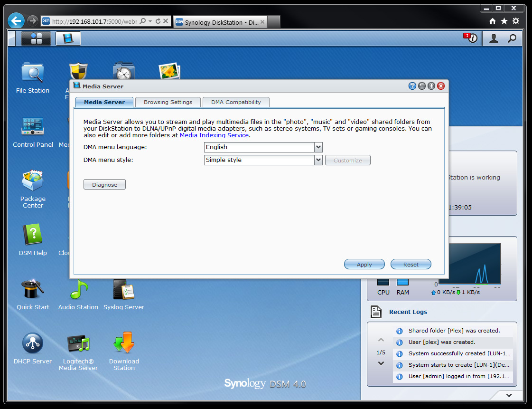Open the browser Tools gear
Screen dimensions: 532x409
click(x=516, y=21)
